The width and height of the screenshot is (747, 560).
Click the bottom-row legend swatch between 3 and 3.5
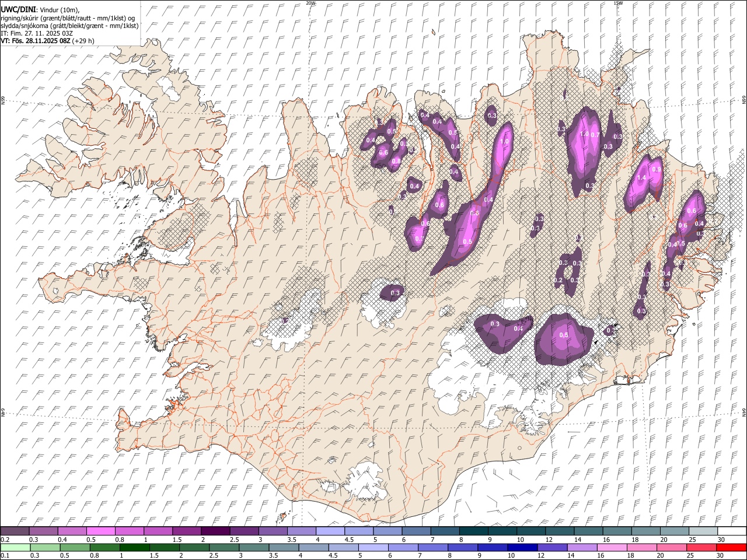pyautogui.click(x=254, y=548)
